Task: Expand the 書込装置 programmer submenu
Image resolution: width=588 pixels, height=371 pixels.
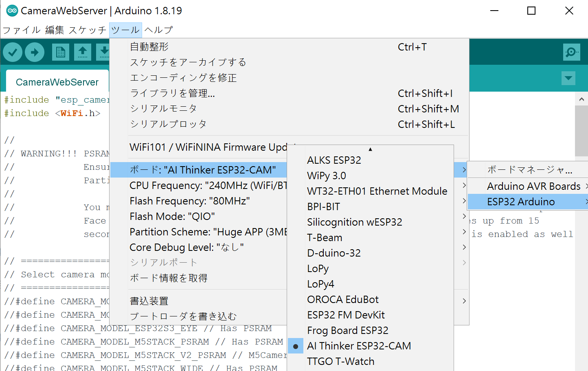Action: [x=289, y=301]
